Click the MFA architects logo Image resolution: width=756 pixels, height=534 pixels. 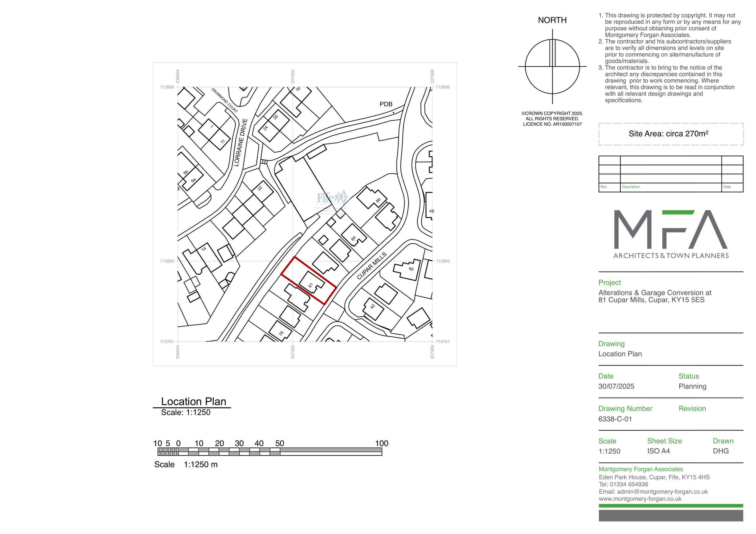click(x=671, y=234)
